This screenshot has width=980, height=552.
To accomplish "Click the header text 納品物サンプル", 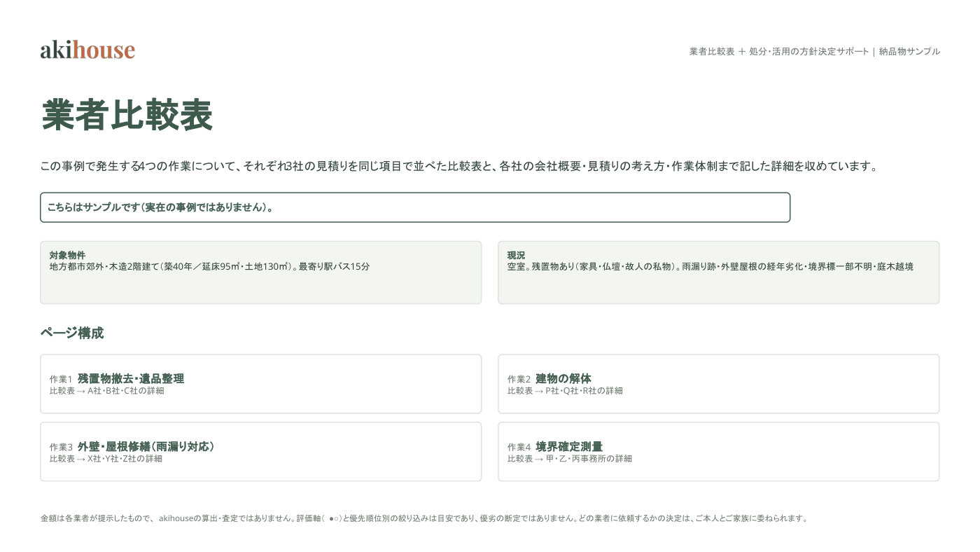I will click(x=909, y=51).
